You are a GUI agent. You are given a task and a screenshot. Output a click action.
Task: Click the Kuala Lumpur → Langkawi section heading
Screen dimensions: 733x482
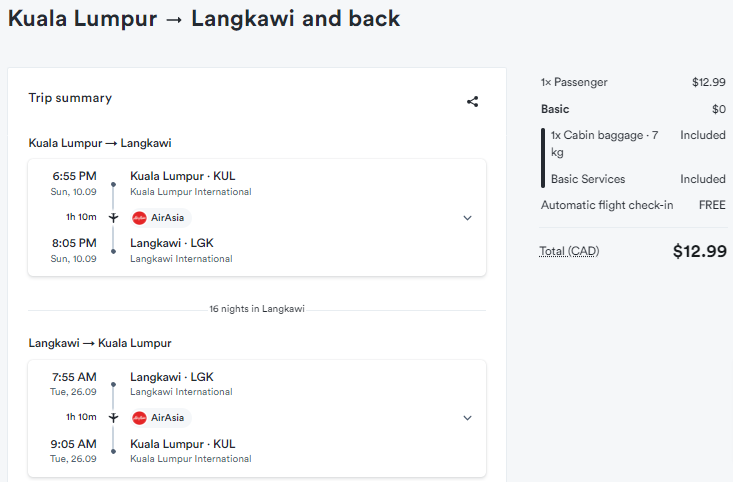(x=100, y=143)
